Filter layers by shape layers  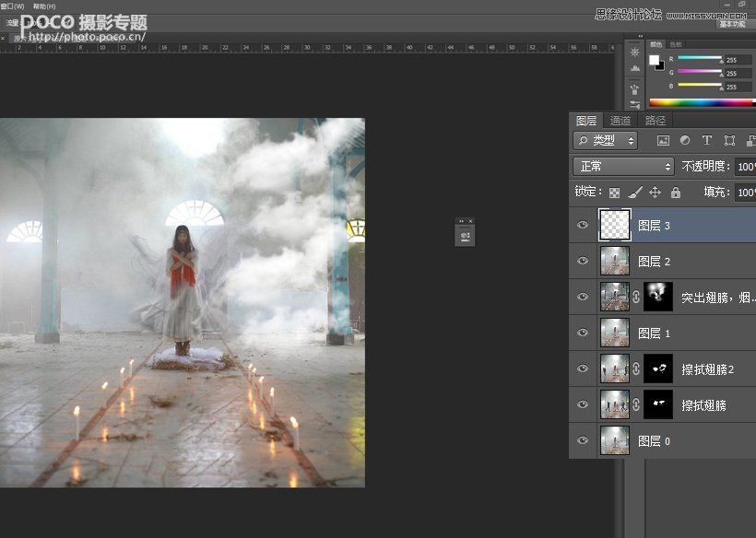[731, 140]
